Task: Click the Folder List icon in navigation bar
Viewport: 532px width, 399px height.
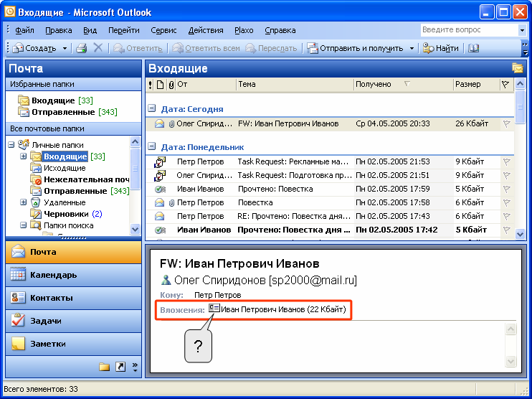Action: click(105, 367)
